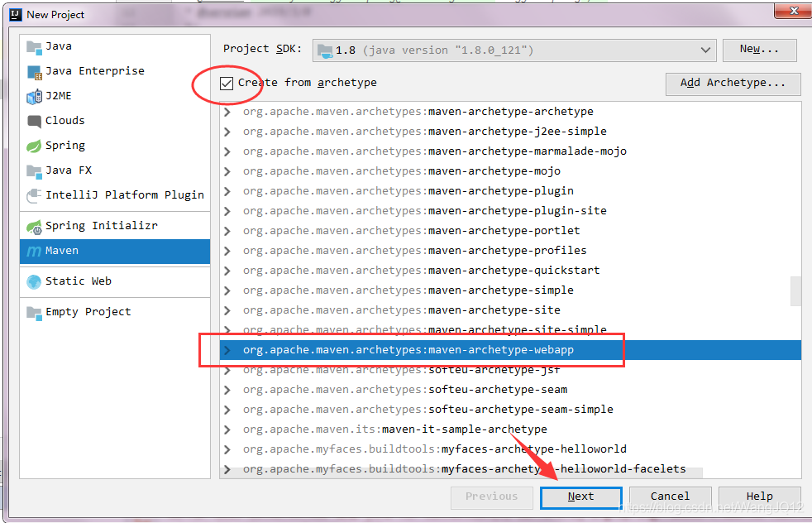The width and height of the screenshot is (812, 523).
Task: Click the archetype list vertical scrollbar thumb
Action: (x=796, y=291)
